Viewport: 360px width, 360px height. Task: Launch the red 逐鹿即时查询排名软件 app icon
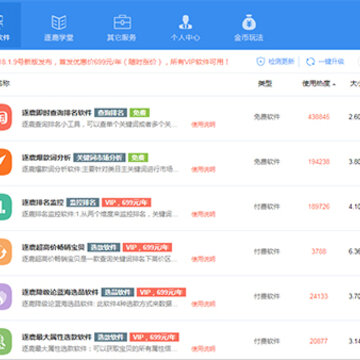point(5,117)
